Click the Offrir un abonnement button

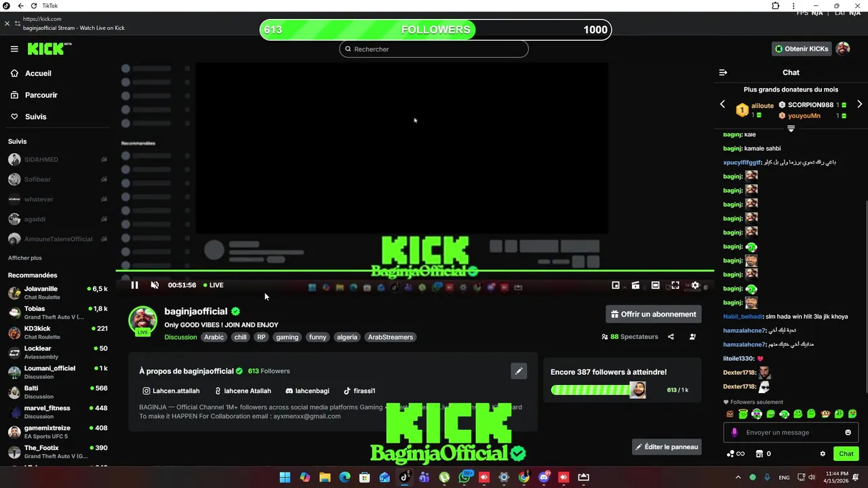pos(654,314)
